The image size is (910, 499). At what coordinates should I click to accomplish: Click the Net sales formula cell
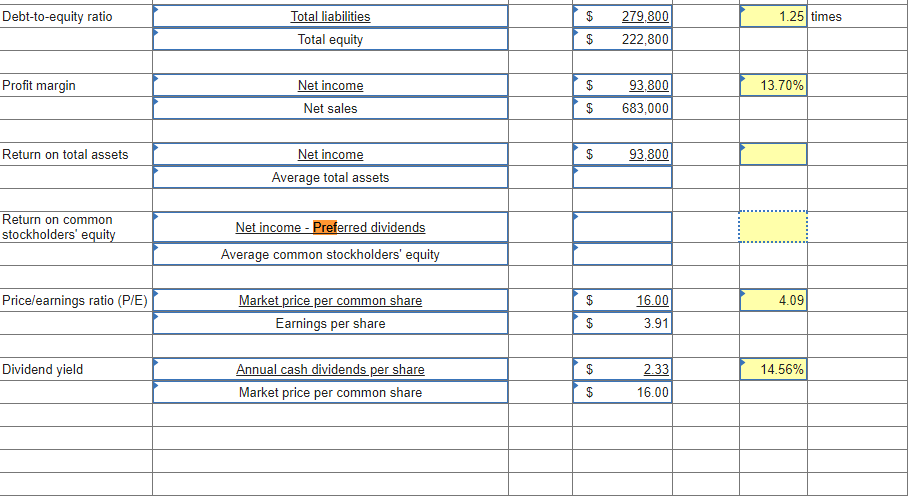330,109
